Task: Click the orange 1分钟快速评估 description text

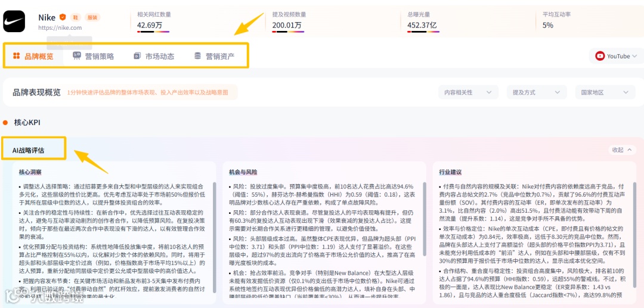Action: click(147, 92)
